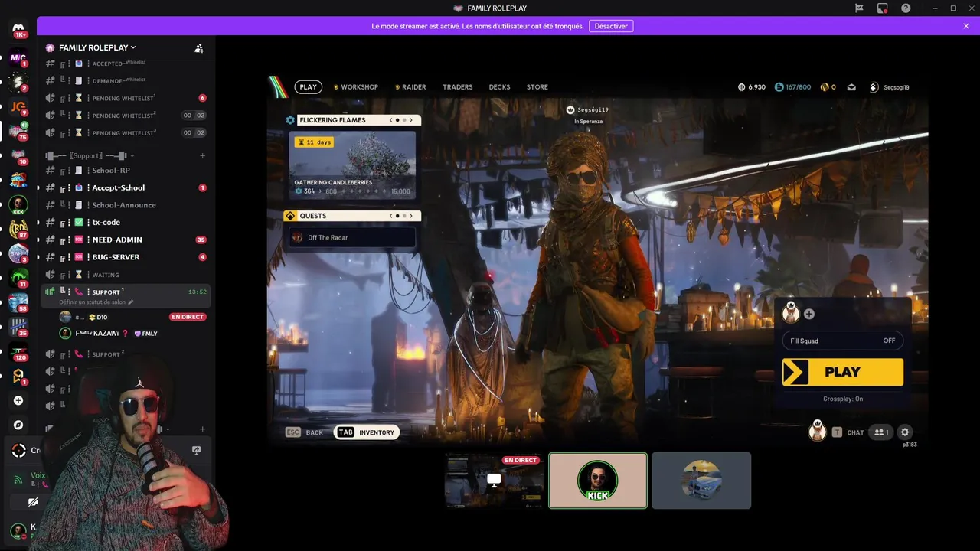
Task: Open the MIC server icon
Action: 18,57
